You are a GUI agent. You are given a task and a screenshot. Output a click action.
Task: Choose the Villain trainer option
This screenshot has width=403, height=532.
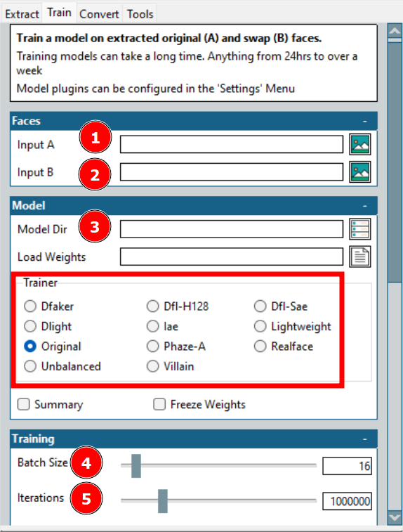(x=152, y=366)
